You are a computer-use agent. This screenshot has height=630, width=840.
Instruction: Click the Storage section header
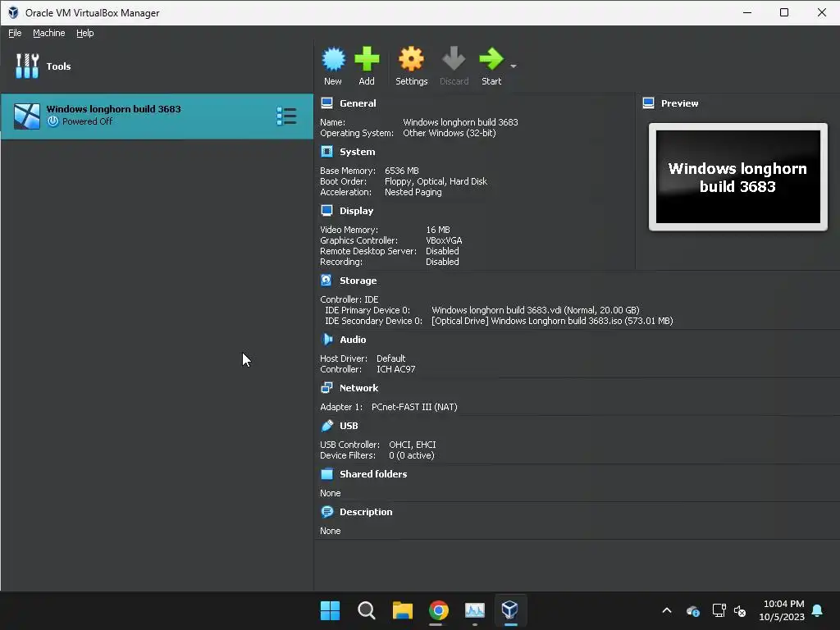(x=358, y=281)
